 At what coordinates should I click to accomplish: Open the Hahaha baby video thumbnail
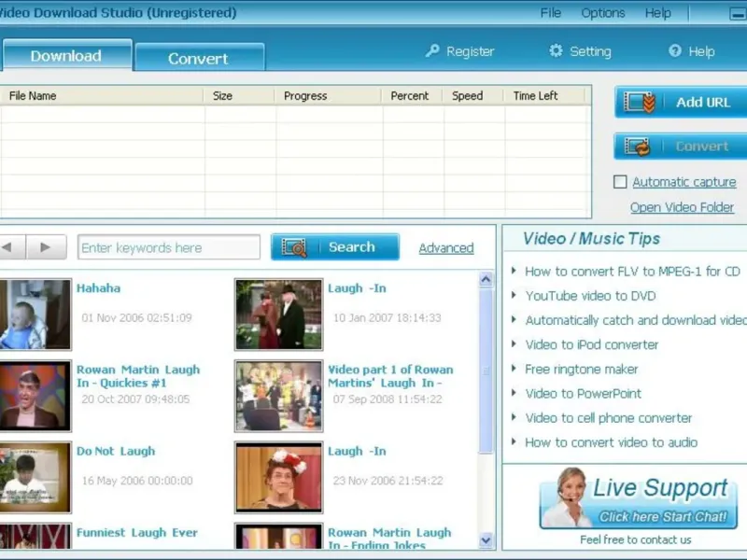coord(35,315)
